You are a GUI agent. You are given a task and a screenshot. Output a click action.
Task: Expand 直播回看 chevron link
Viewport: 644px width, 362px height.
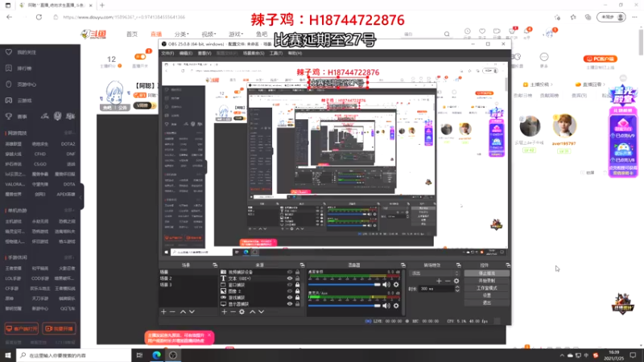(590, 84)
